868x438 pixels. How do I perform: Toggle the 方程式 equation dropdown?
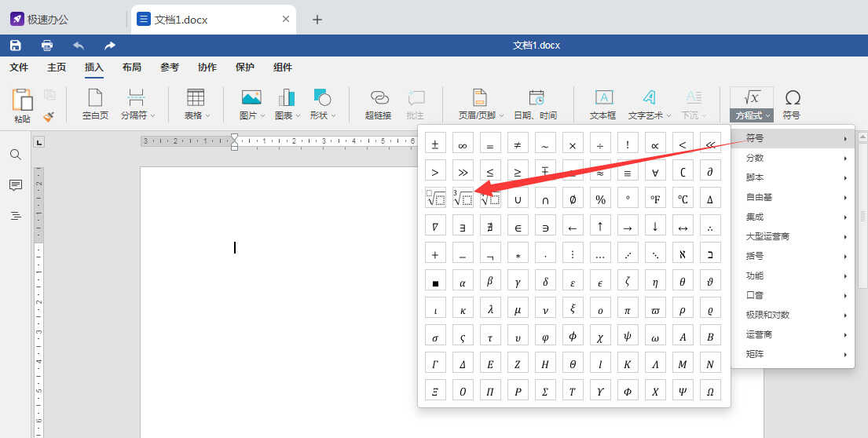click(x=751, y=115)
